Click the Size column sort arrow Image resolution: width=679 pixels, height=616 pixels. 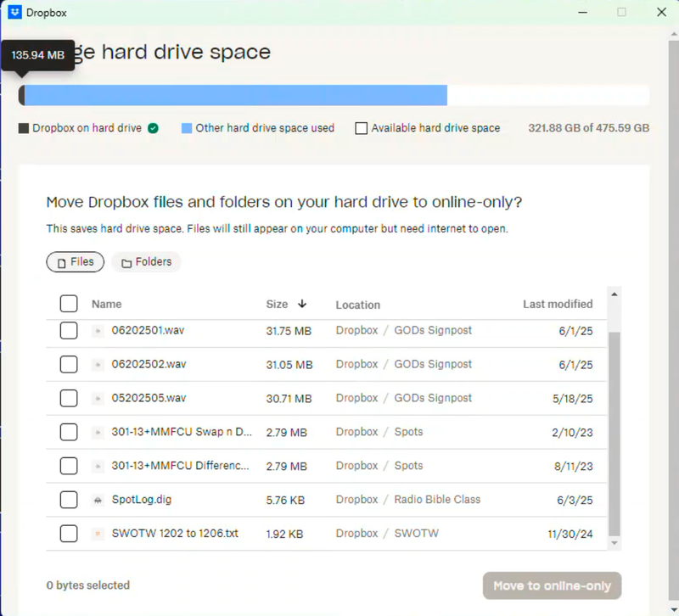pyautogui.click(x=302, y=304)
